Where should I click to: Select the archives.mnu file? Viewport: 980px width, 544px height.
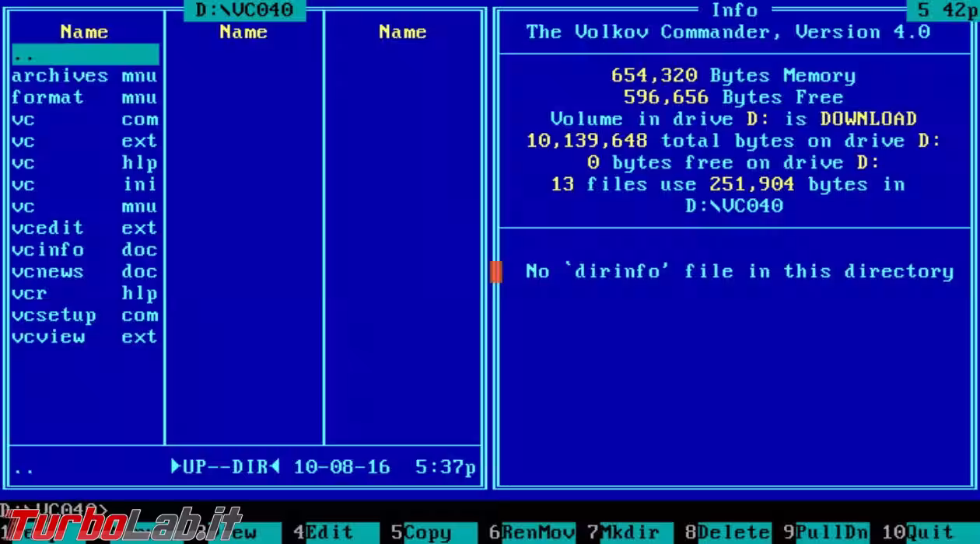[x=85, y=76]
